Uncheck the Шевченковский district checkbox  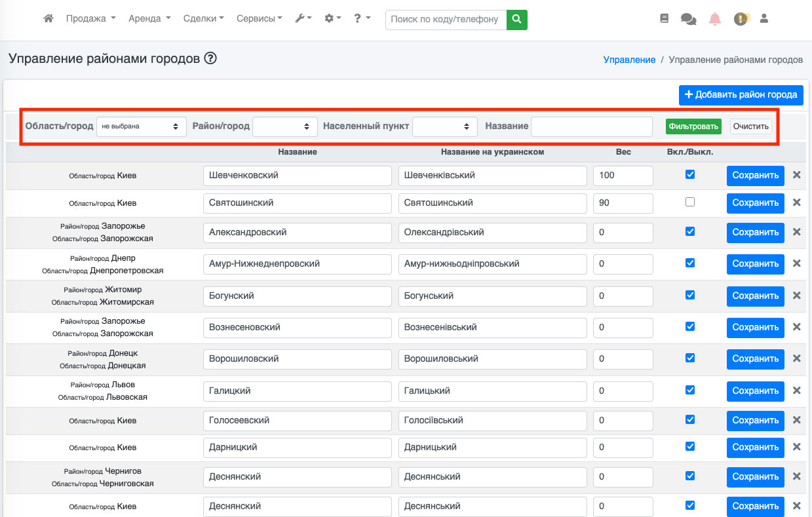click(x=689, y=175)
